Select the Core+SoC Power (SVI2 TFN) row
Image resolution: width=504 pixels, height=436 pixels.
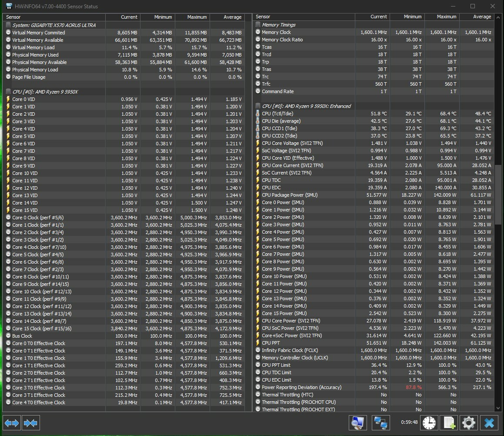click(373, 335)
